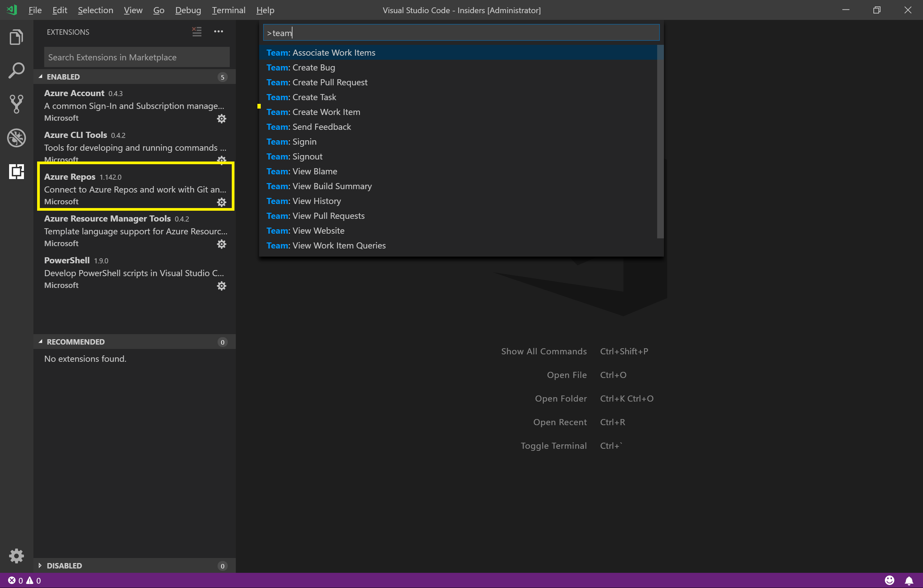The height and width of the screenshot is (588, 923).
Task: Open the Source Control view
Action: coord(16,104)
